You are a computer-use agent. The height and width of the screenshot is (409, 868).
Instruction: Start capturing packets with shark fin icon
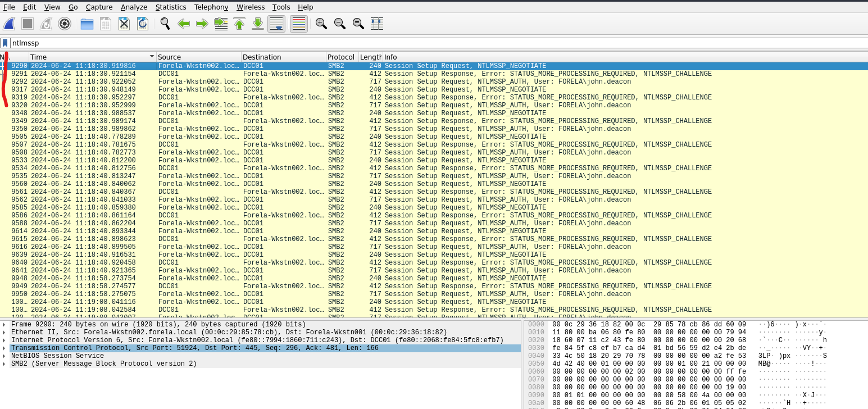pyautogui.click(x=9, y=24)
